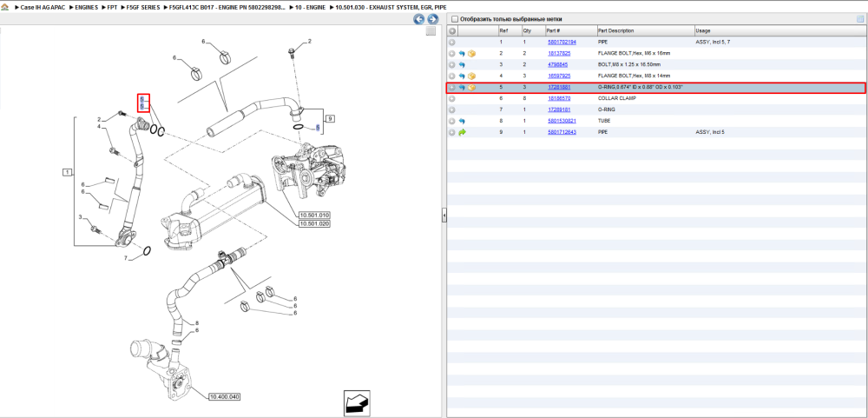Select callout 3 beside the bolt
Image resolution: width=868 pixels, height=418 pixels.
click(80, 216)
